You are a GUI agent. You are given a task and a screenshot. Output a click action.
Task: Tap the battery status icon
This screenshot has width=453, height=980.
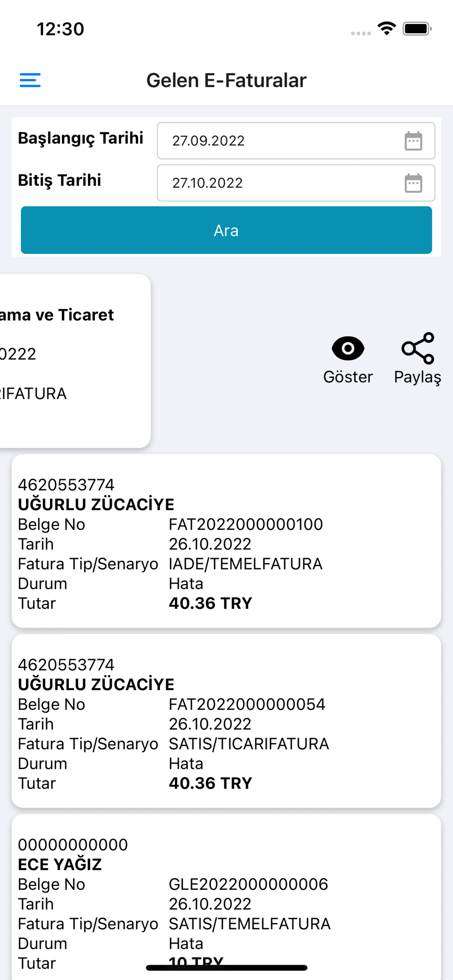tap(417, 29)
